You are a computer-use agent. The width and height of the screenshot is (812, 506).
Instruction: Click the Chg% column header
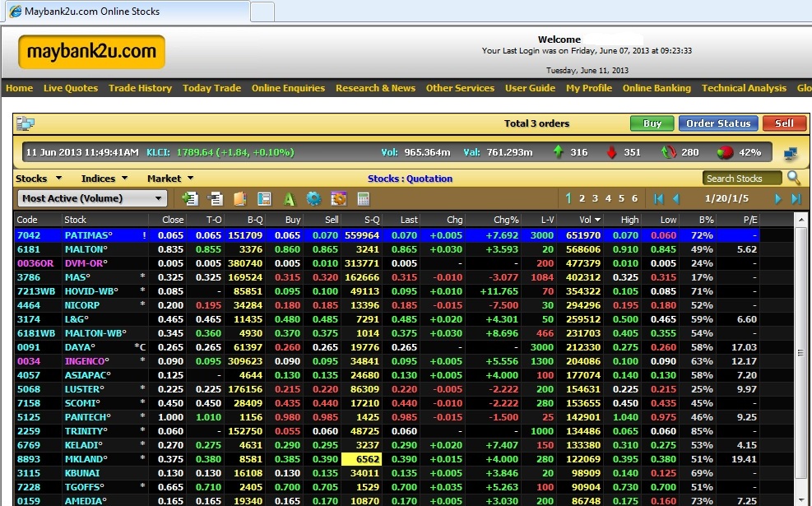click(506, 220)
